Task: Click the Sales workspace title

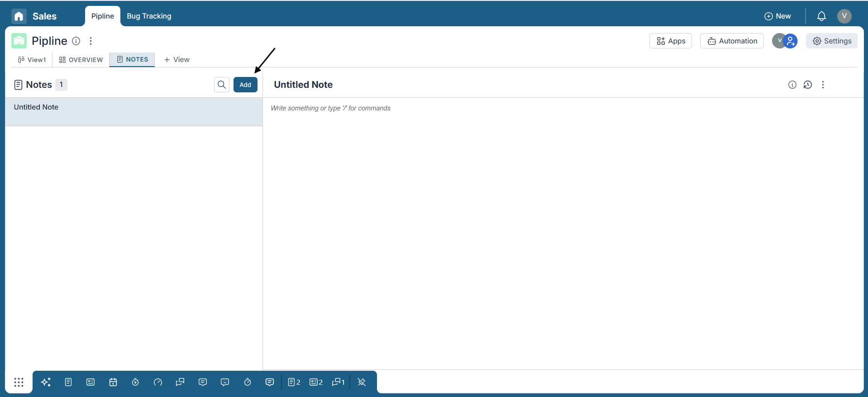Action: coord(44,16)
